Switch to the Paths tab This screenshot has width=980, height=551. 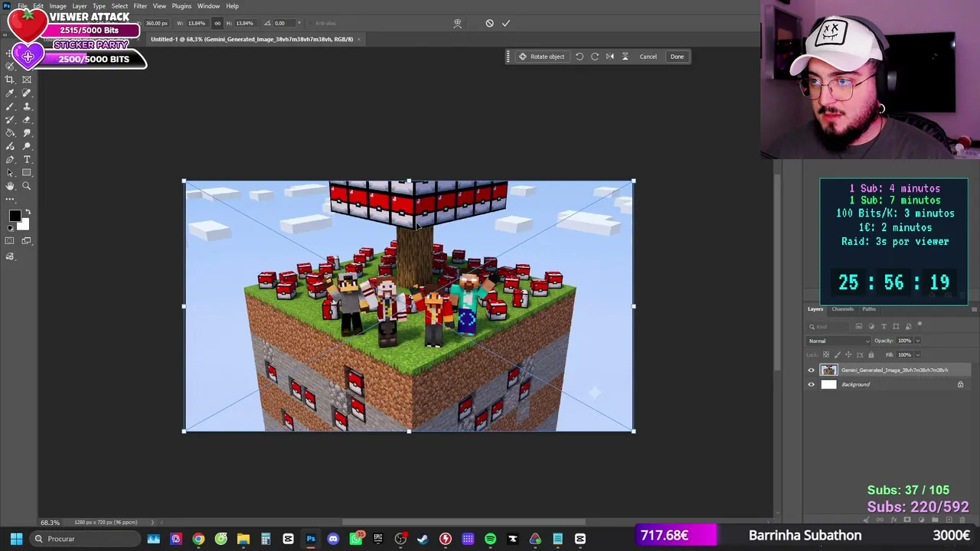(x=869, y=309)
